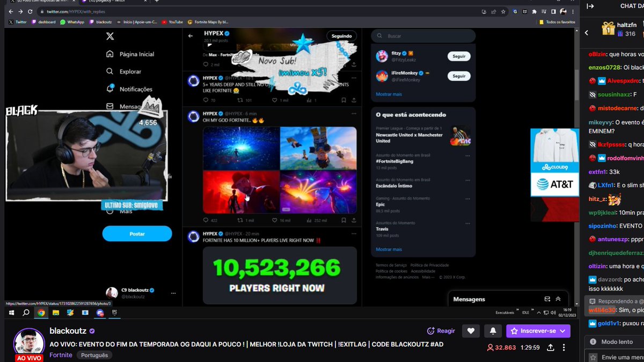
Task: Open the WhatsApp bookmark
Action: pos(72,22)
